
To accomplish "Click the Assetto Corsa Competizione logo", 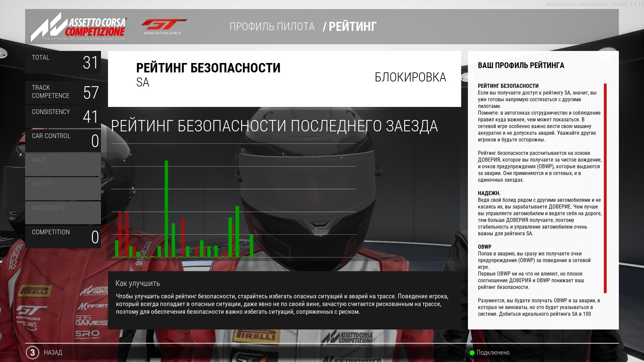I will click(79, 27).
